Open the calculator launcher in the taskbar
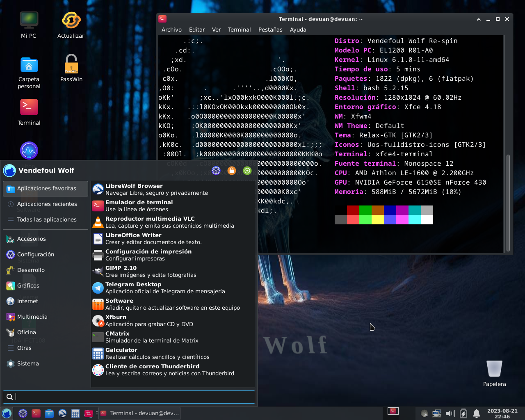 75,413
